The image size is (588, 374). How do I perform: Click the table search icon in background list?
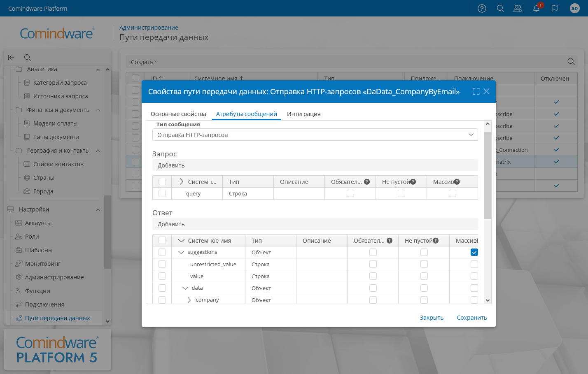[571, 62]
